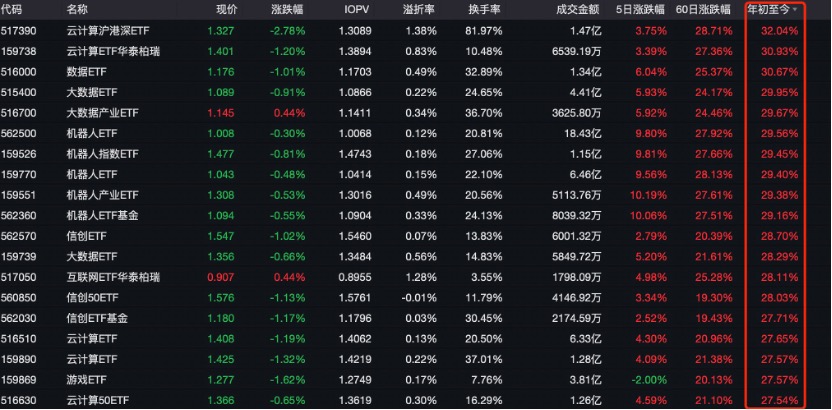Click code 562500 机器人ETF

click(x=18, y=133)
